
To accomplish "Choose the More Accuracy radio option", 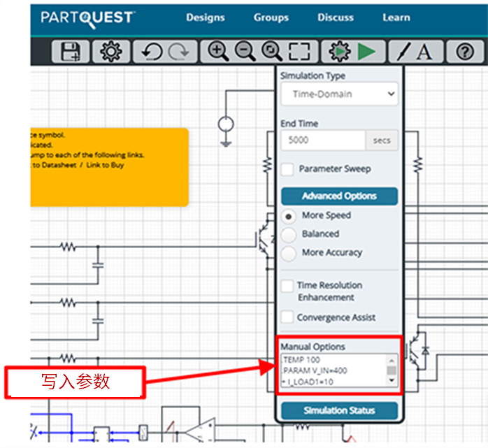I will point(288,253).
